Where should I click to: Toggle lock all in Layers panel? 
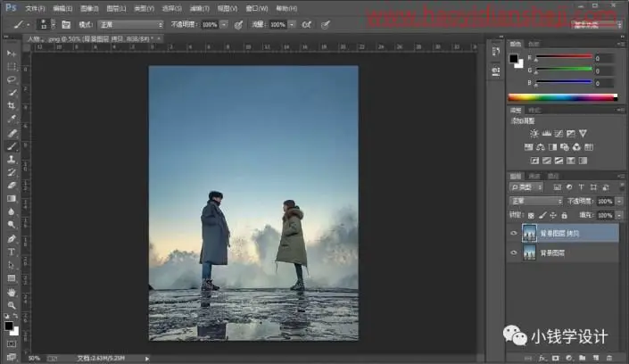pyautogui.click(x=564, y=216)
